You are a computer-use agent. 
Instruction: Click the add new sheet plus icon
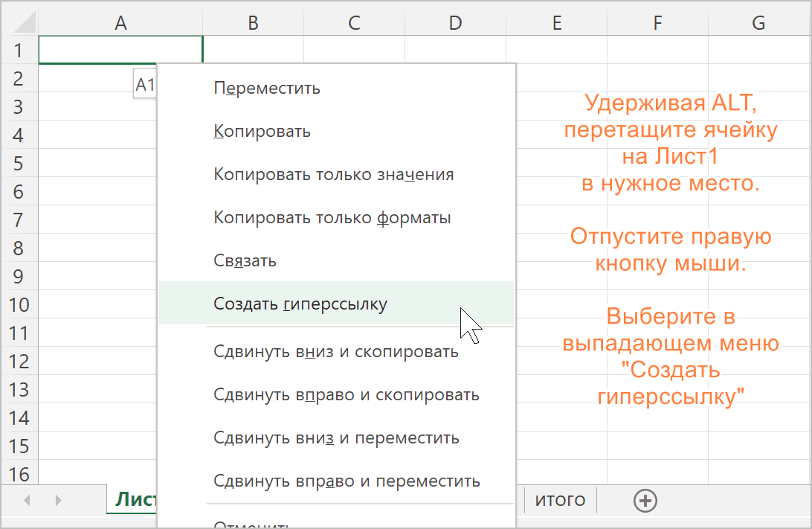click(645, 501)
